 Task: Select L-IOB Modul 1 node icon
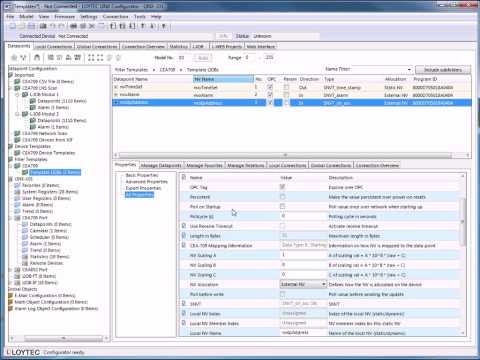click(25, 94)
